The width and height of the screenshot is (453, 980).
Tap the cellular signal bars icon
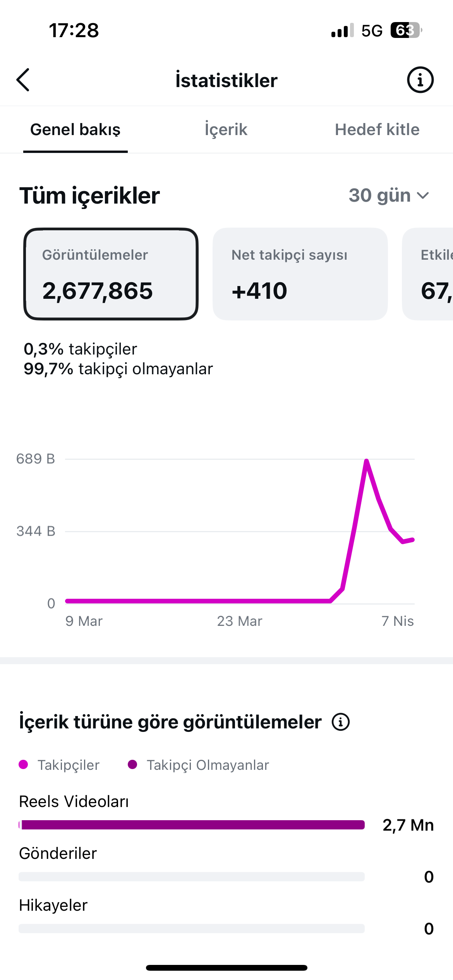(x=343, y=30)
